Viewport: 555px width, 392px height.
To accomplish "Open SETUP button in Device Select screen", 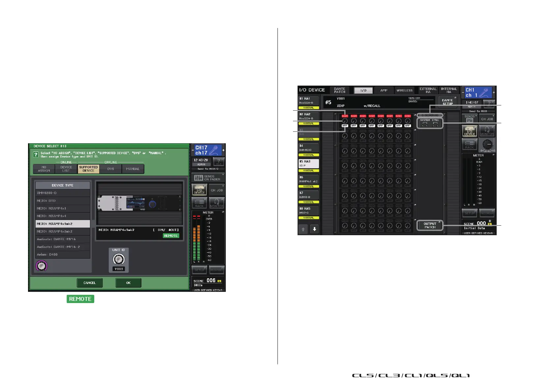I will [x=199, y=270].
